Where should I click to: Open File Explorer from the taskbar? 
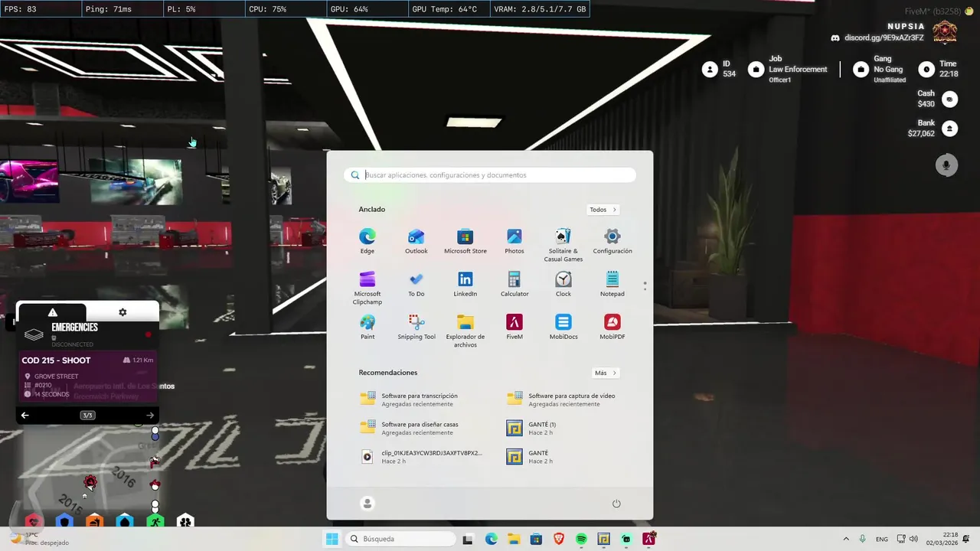click(x=513, y=540)
